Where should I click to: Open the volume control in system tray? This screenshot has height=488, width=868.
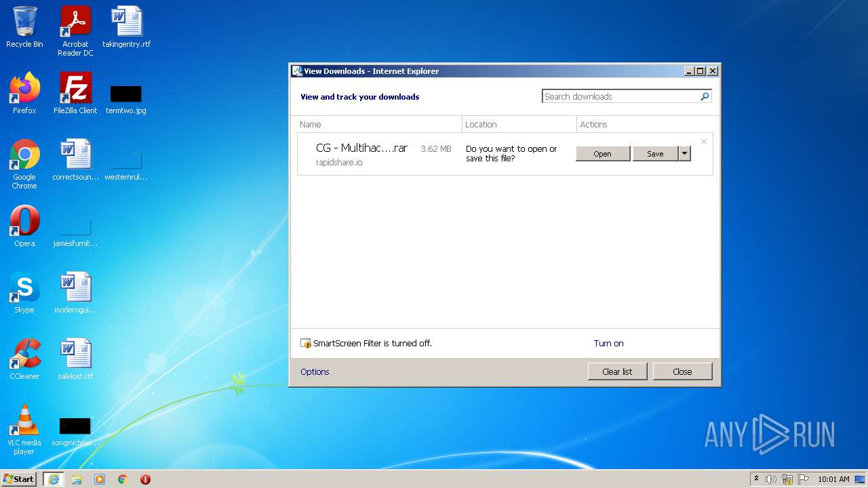click(x=771, y=479)
